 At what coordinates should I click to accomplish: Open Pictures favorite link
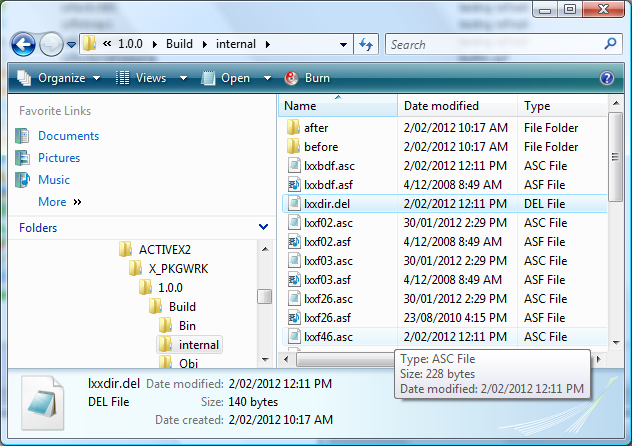[59, 158]
